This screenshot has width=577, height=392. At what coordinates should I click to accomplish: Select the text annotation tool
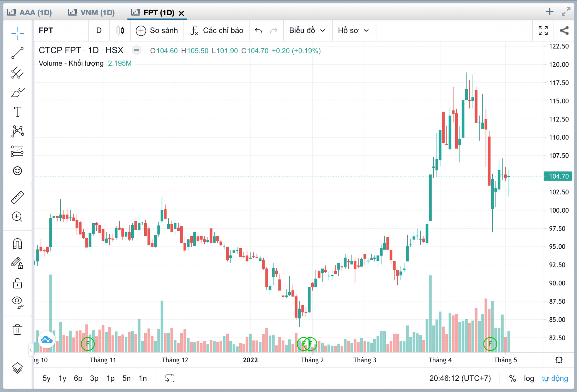(x=18, y=112)
